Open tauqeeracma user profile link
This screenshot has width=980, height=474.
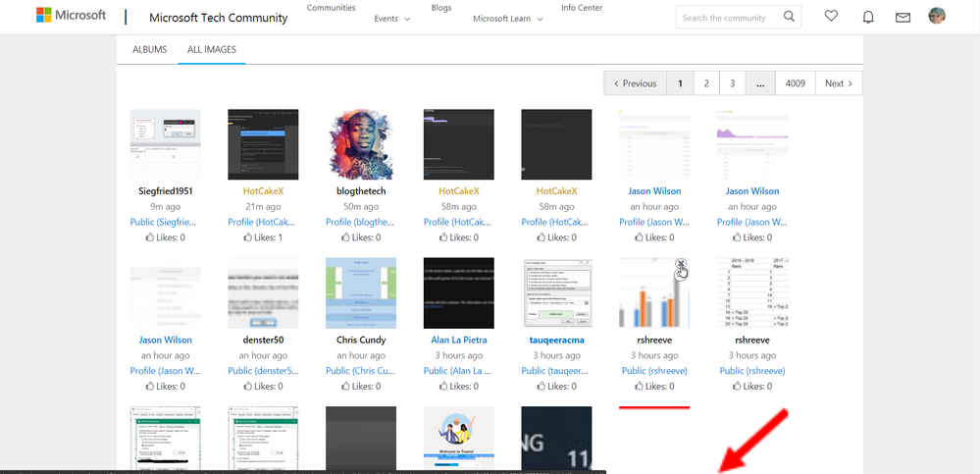tap(556, 341)
